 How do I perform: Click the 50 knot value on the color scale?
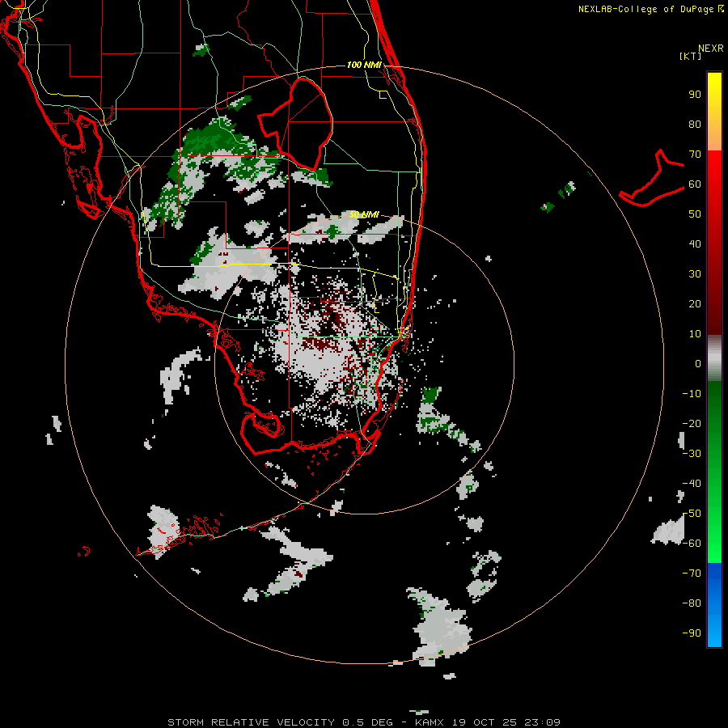695,214
